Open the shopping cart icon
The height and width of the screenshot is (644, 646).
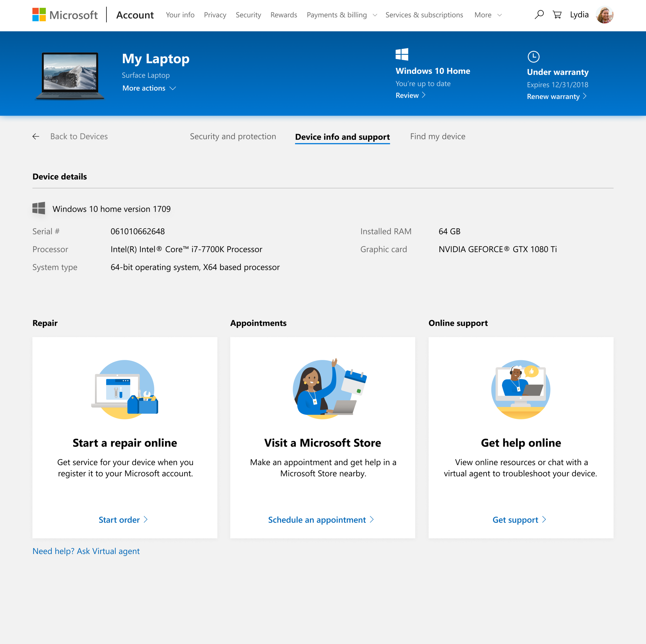[557, 15]
